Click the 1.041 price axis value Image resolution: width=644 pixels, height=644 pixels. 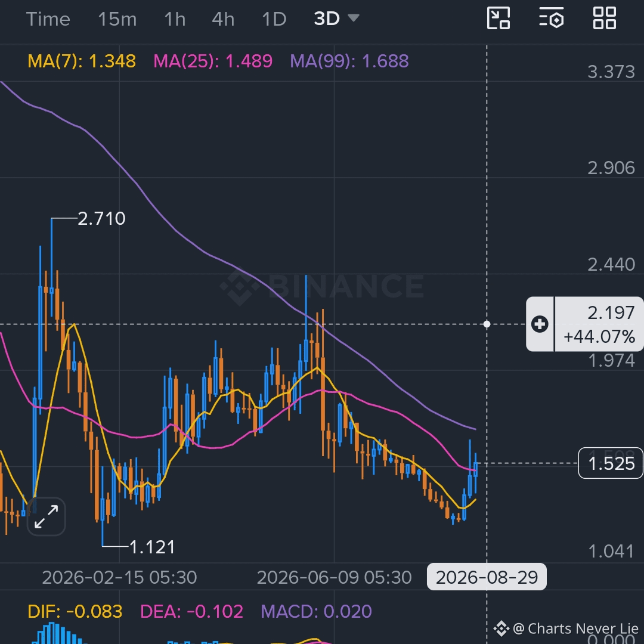(611, 551)
